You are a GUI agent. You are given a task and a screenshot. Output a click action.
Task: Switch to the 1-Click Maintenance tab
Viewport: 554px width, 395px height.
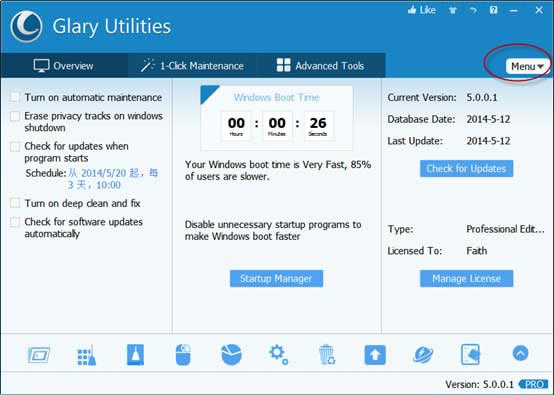point(192,65)
